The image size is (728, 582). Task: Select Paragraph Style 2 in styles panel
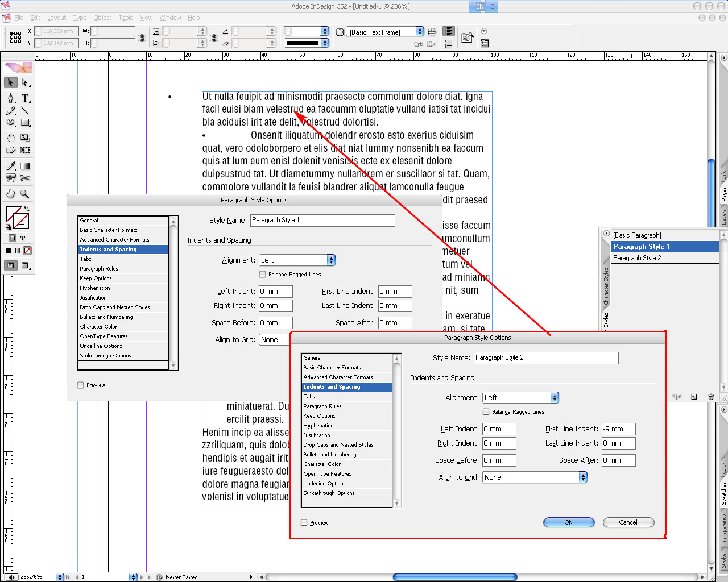665,258
